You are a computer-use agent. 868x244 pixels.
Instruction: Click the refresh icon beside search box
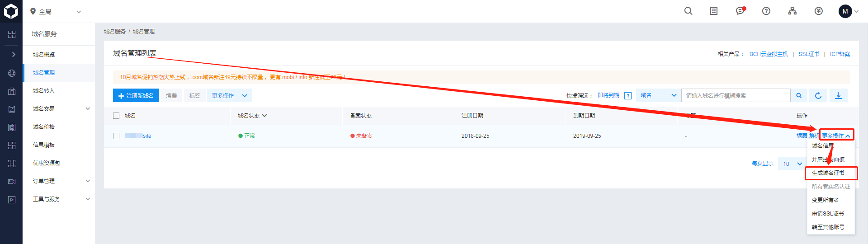818,95
